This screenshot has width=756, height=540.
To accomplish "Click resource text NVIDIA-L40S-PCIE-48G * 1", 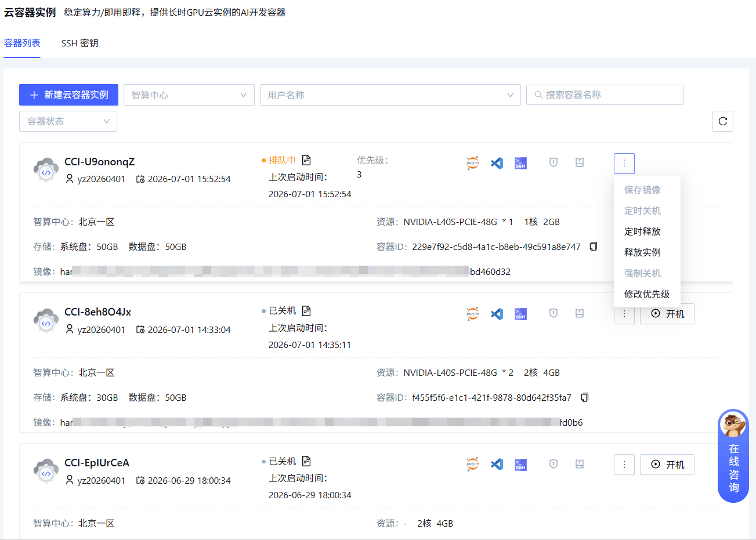I will [x=458, y=222].
